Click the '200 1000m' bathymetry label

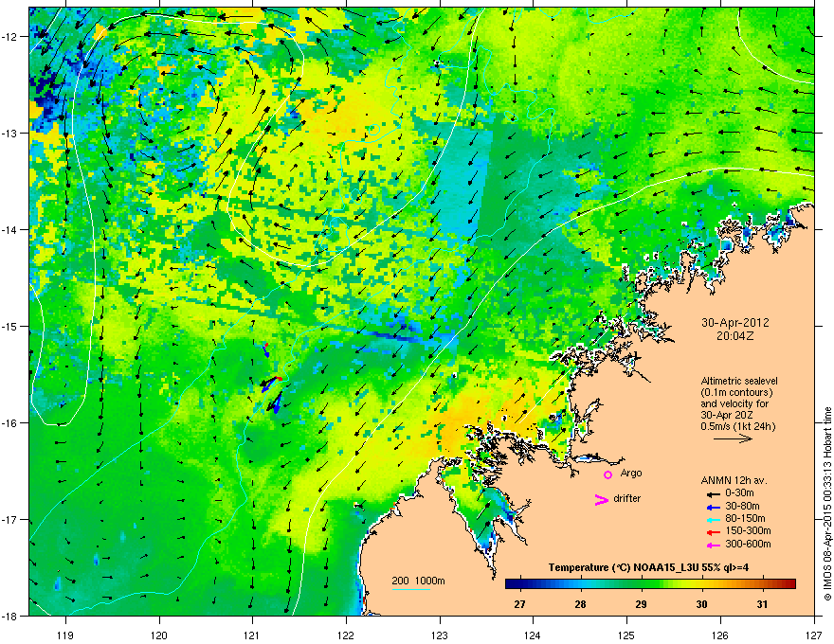pos(418,581)
